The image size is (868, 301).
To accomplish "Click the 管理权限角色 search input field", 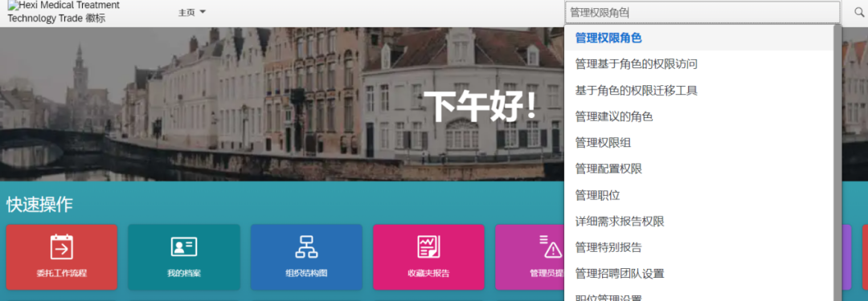I will [x=702, y=13].
